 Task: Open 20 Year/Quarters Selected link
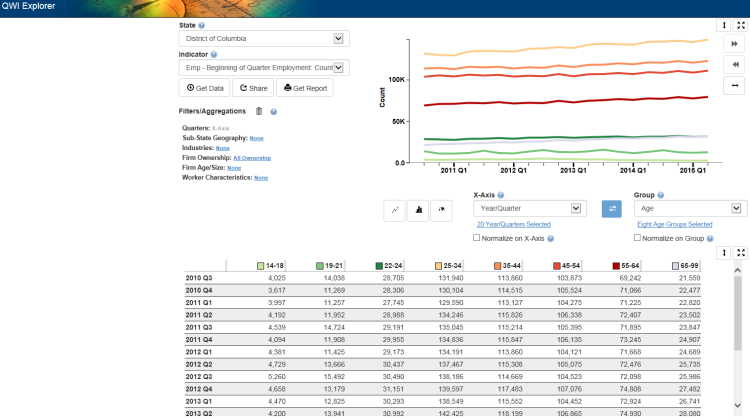pos(513,225)
